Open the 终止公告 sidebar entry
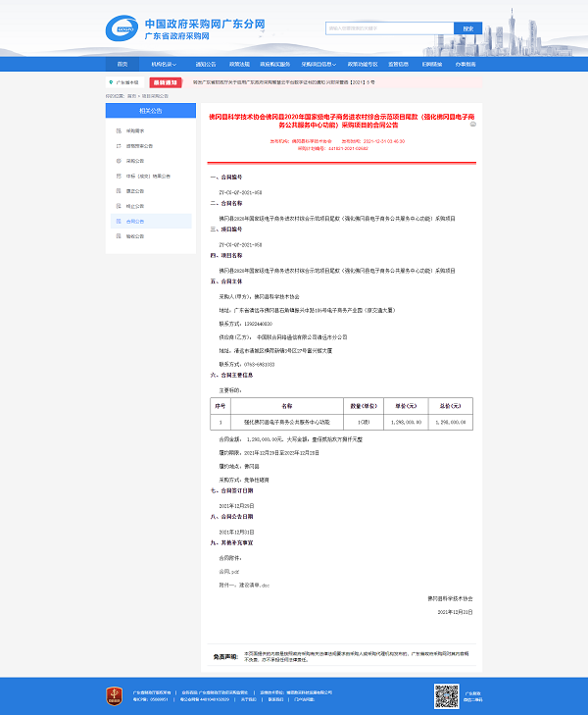 135,206
